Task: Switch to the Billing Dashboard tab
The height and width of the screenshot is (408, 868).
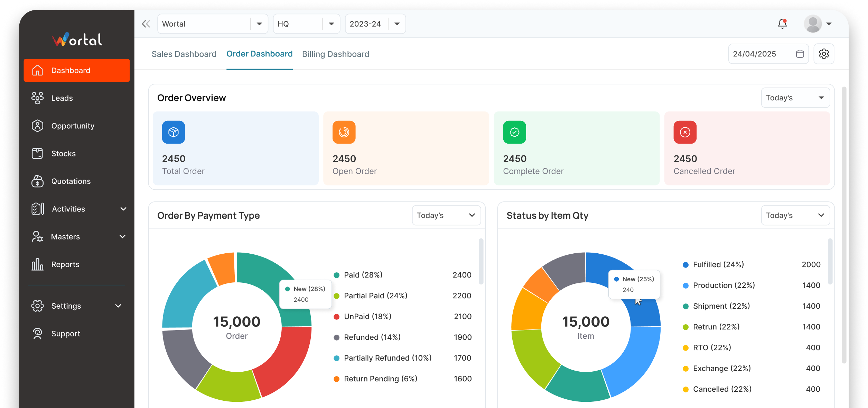Action: click(x=335, y=54)
